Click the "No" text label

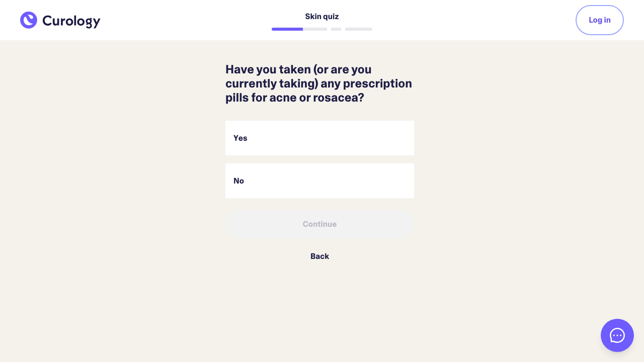(x=238, y=181)
